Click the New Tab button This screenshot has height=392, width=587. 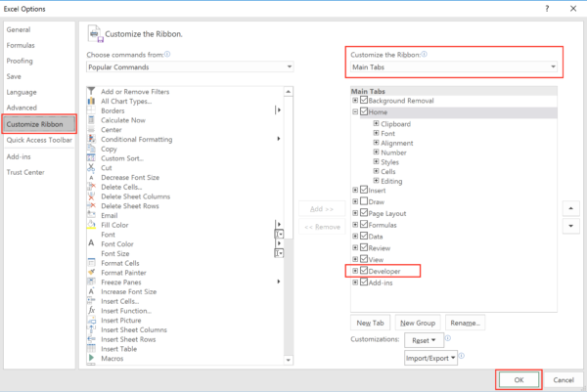click(x=370, y=323)
